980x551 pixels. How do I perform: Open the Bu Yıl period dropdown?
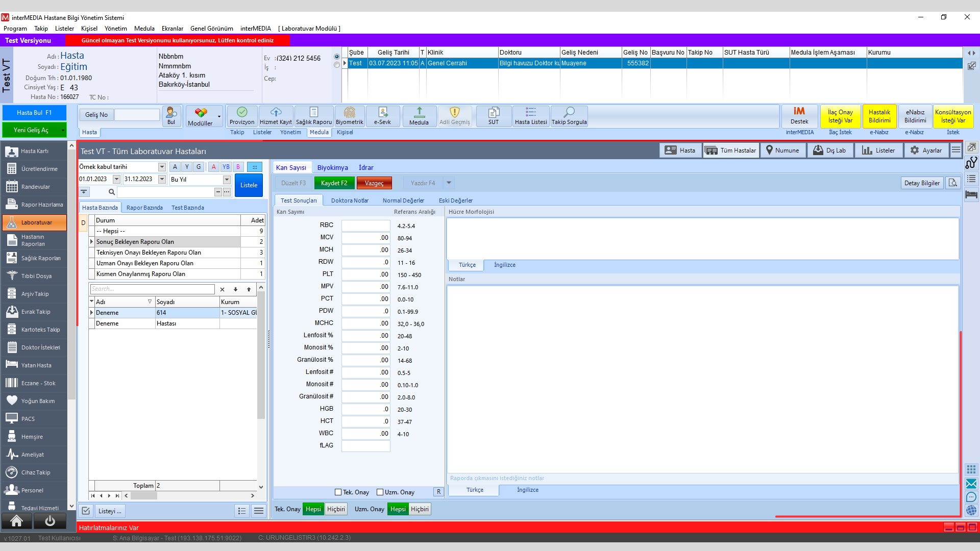tap(227, 180)
